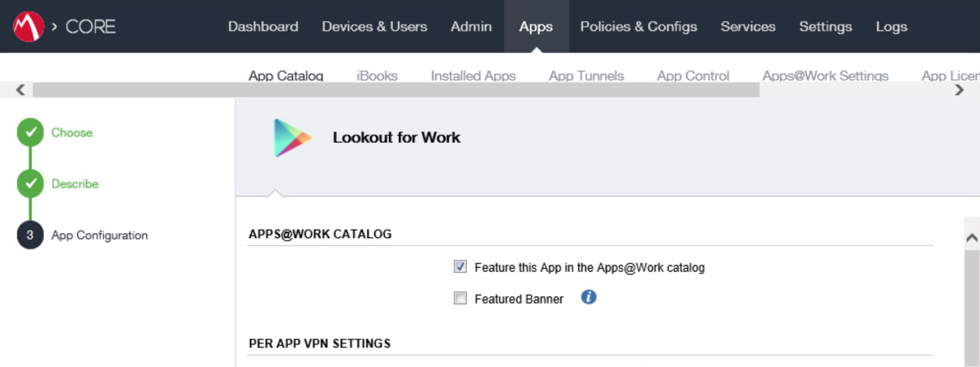This screenshot has height=367, width=980.
Task: Switch to iBooks tab
Action: tap(377, 76)
